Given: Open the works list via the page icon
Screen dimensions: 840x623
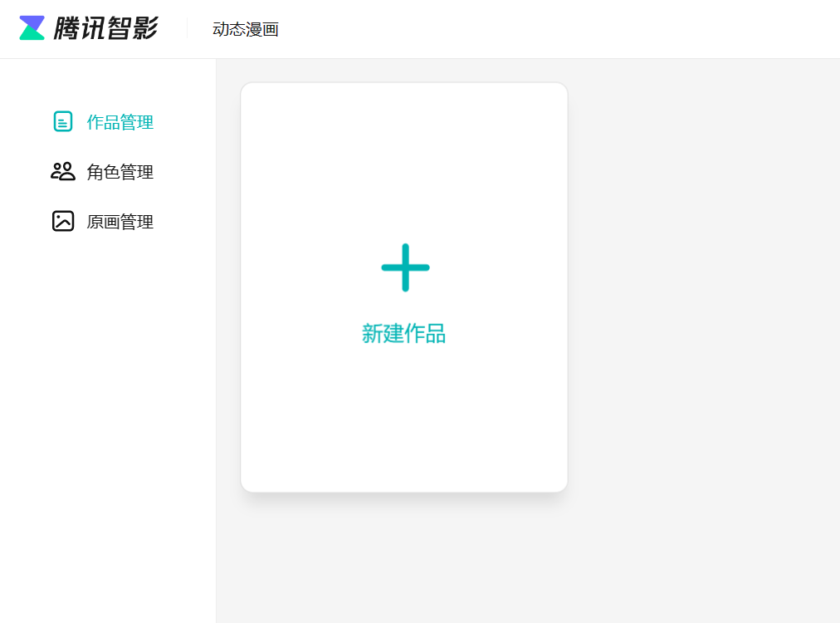Looking at the screenshot, I should (63, 121).
